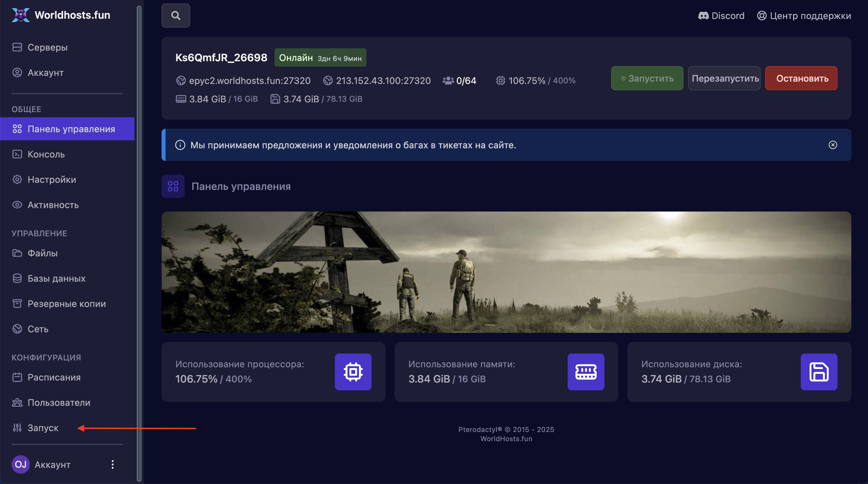Click the sidebar vertical scrollbar
The image size is (868, 484).
tap(139, 243)
